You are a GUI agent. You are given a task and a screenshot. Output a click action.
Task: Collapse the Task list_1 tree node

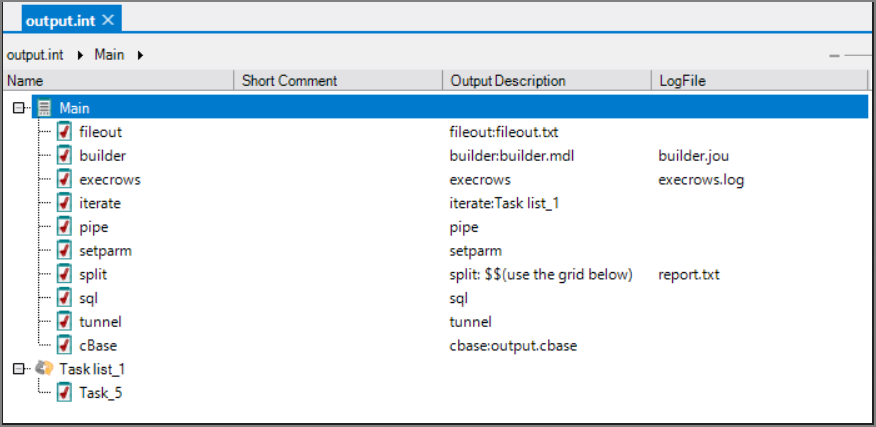[x=18, y=369]
